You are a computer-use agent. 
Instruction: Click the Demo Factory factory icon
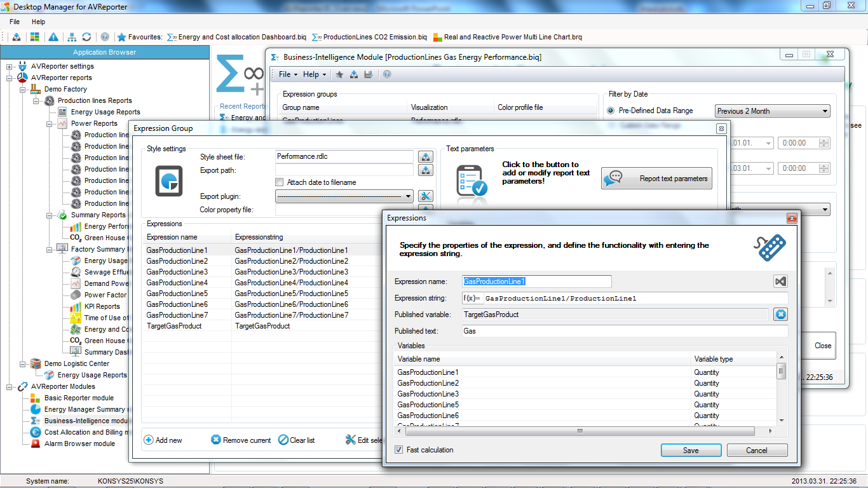35,89
